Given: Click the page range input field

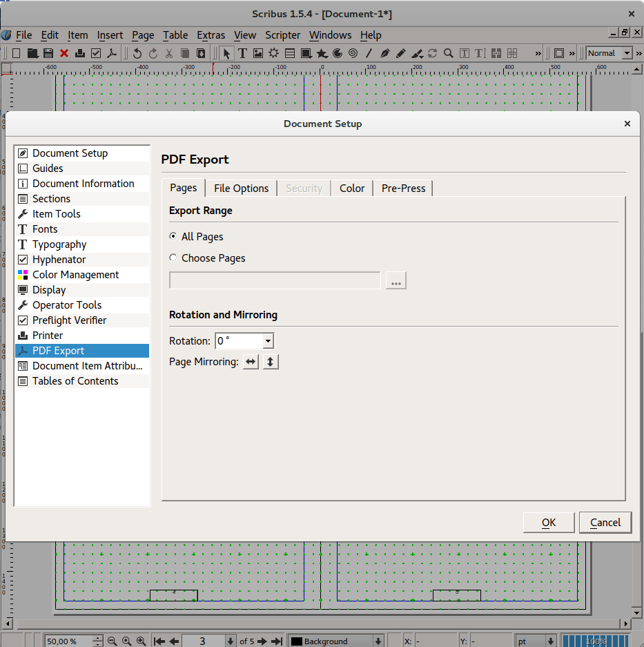Looking at the screenshot, I should [275, 280].
